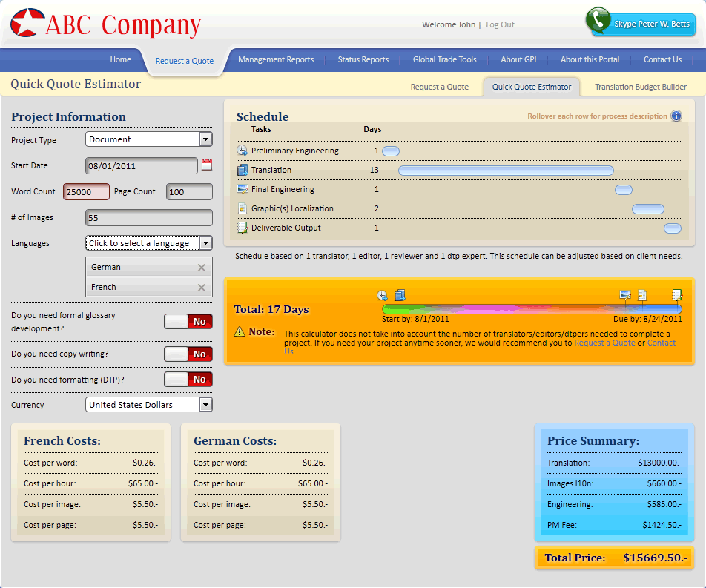
Task: Click the Log Out link
Action: 500,24
